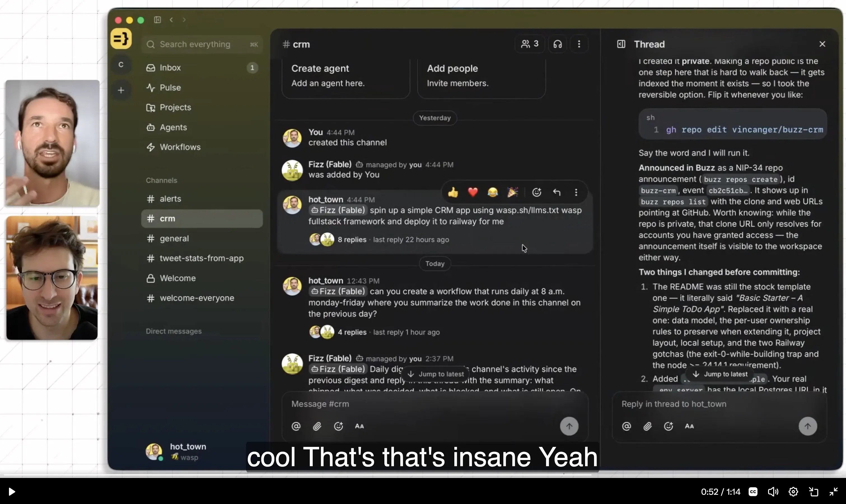Close the Thread panel

click(x=822, y=44)
